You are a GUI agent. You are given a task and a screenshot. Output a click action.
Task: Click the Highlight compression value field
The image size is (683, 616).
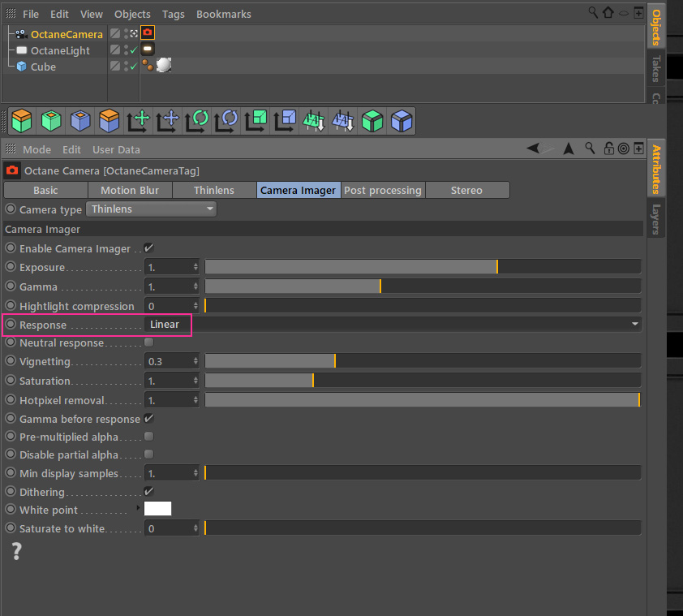[x=168, y=306]
